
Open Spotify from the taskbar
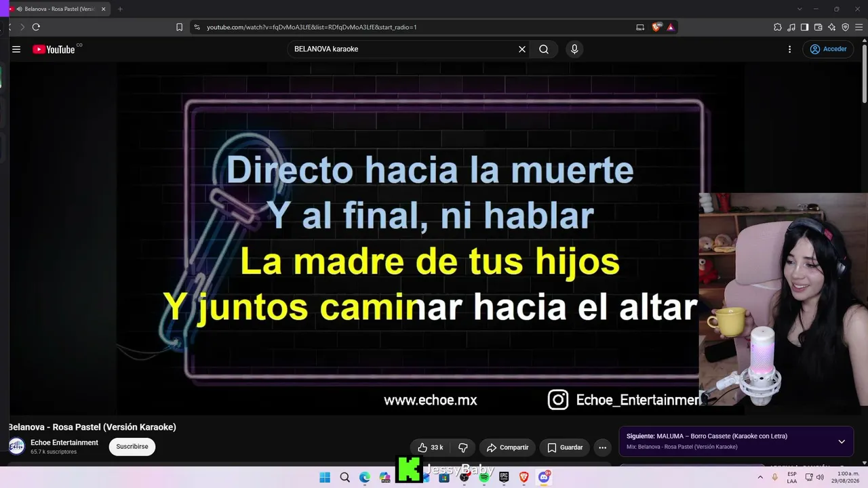[x=484, y=477]
